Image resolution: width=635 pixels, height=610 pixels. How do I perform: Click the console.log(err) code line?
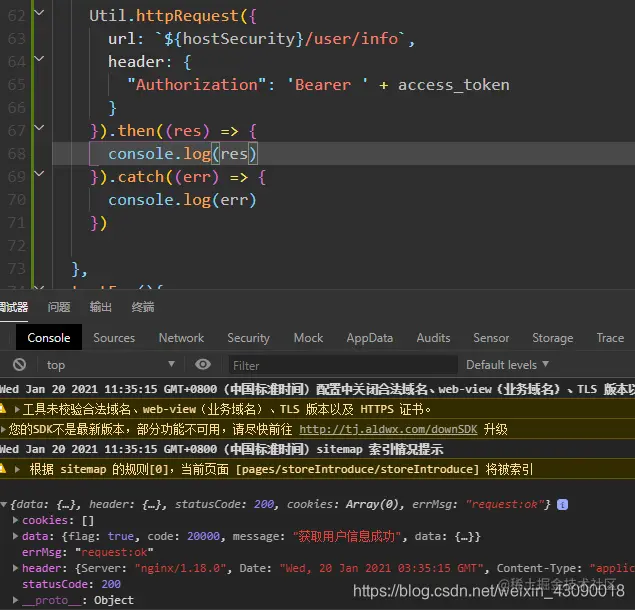pyautogui.click(x=182, y=200)
